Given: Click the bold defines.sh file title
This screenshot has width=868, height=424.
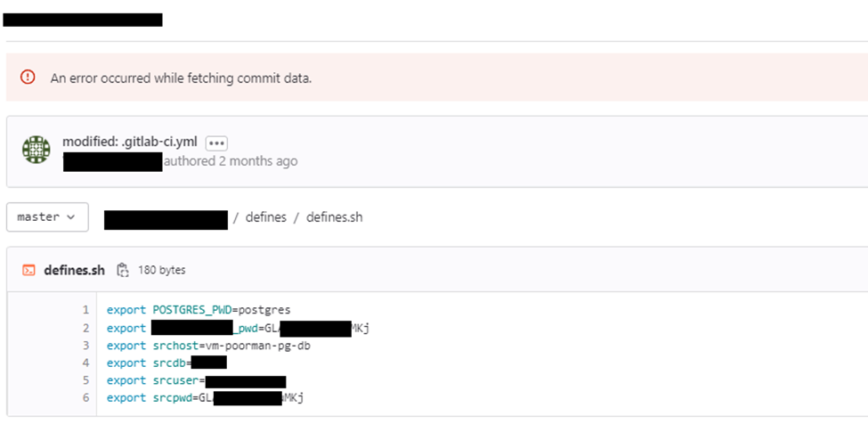Looking at the screenshot, I should pos(74,270).
